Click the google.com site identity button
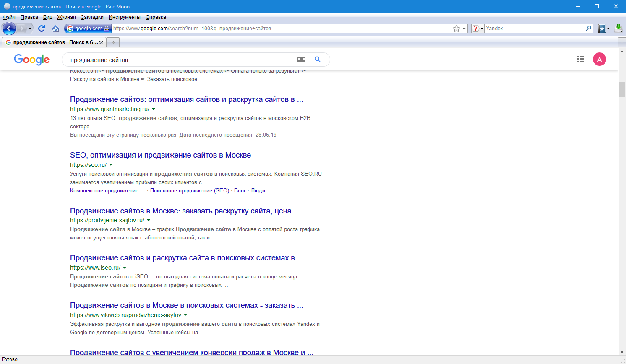This screenshot has height=364, width=626. pos(88,29)
